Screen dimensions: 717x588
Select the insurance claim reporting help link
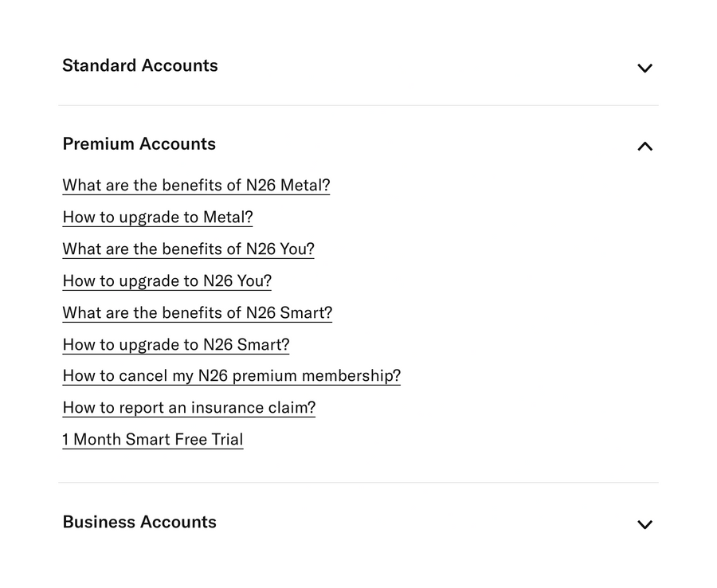(189, 408)
